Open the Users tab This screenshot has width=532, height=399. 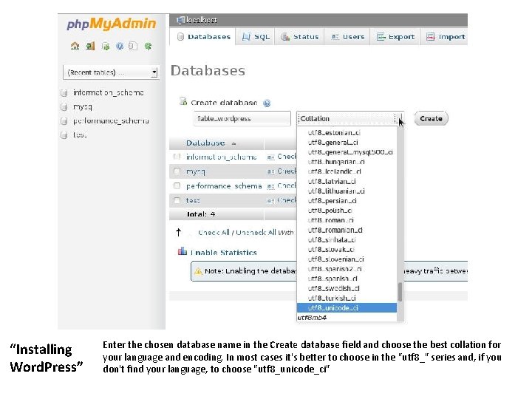point(347,37)
